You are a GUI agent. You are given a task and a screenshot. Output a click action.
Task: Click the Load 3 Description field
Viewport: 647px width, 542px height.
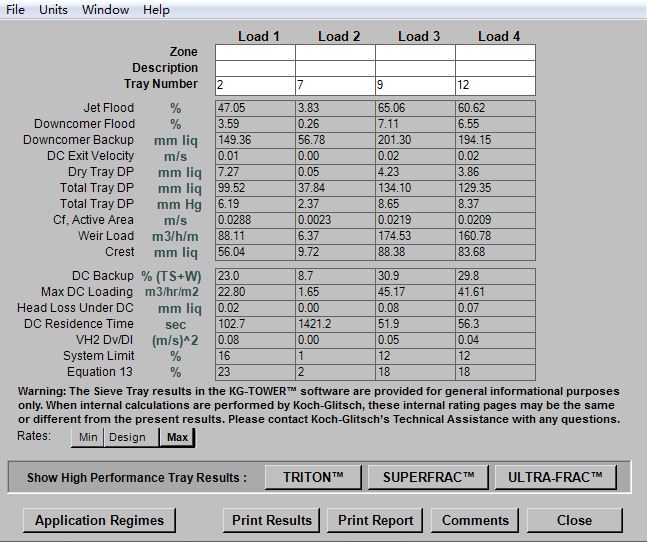click(416, 68)
